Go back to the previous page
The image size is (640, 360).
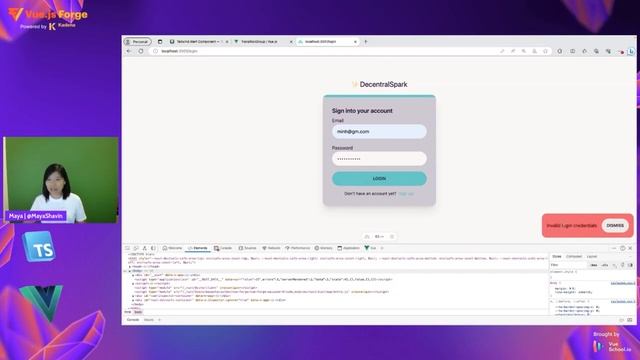coord(129,51)
